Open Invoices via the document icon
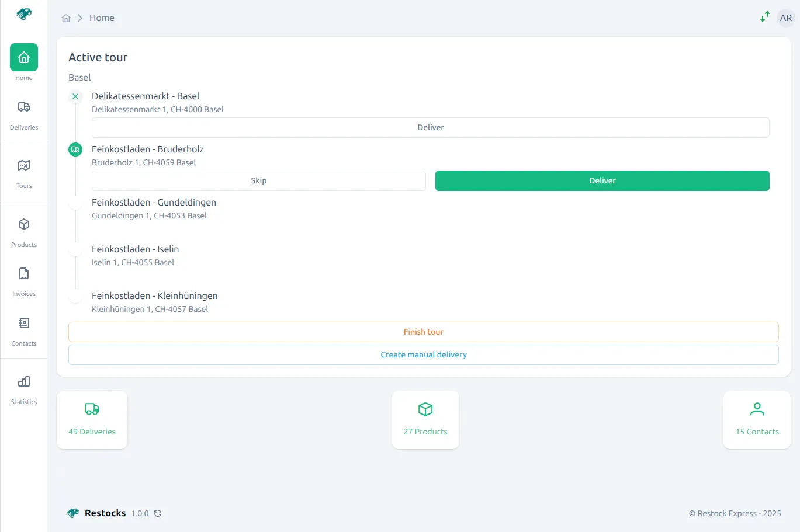Viewport: 800px width, 532px height. [23, 273]
